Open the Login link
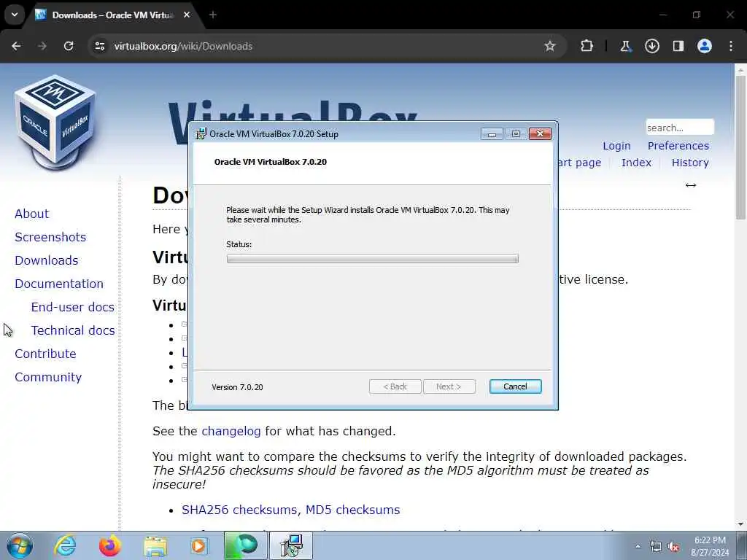 coord(616,146)
